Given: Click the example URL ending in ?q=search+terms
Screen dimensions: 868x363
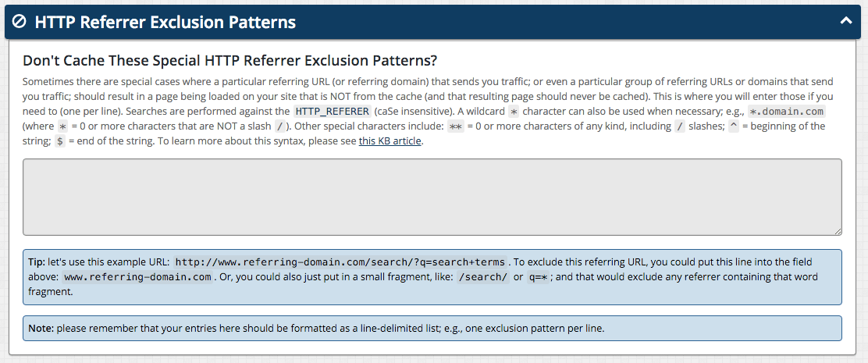Looking at the screenshot, I should coord(340,262).
